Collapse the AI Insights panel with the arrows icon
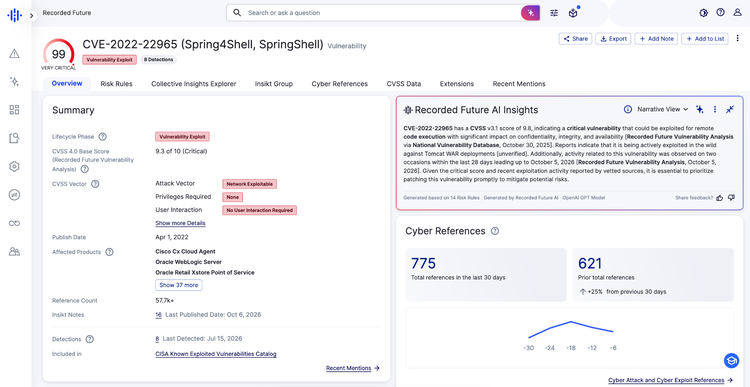The image size is (750, 387). pos(729,110)
